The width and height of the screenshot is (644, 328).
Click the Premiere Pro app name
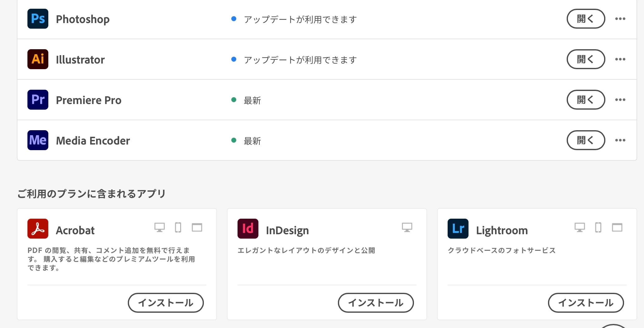click(x=89, y=100)
